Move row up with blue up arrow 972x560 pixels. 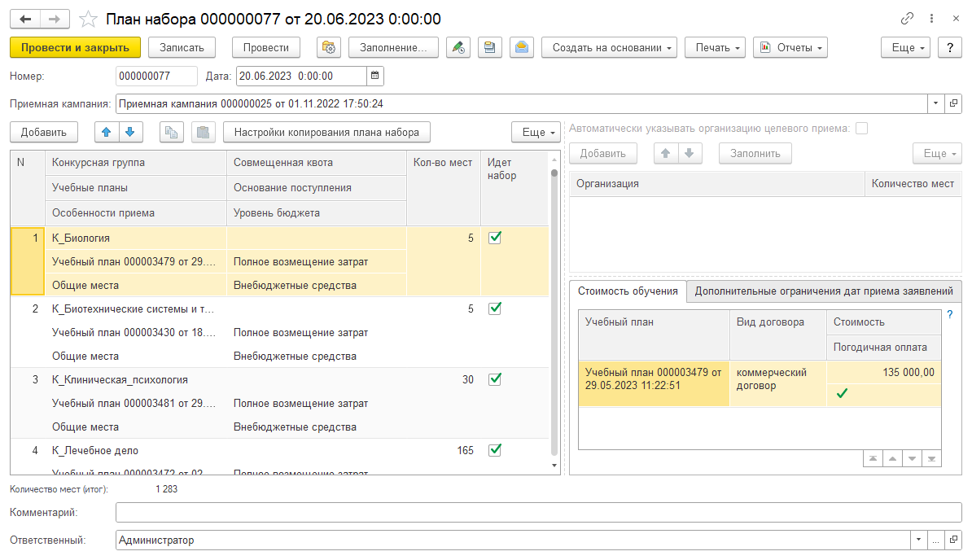click(107, 132)
